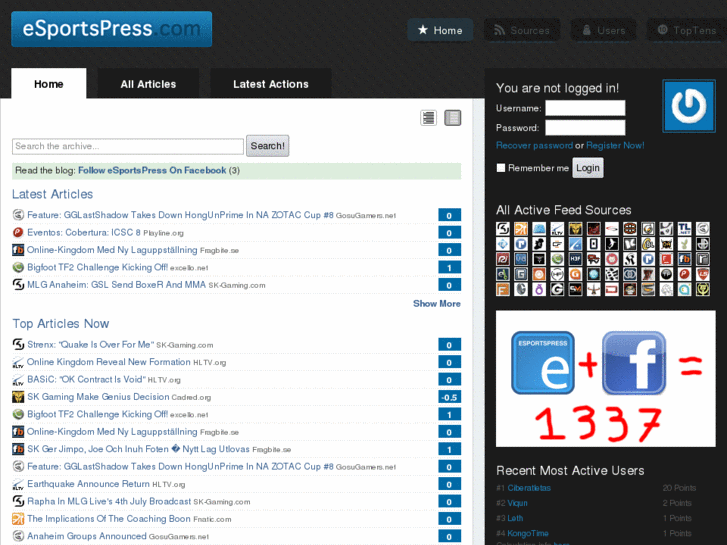
Task: Focus the Username input field
Action: (585, 108)
